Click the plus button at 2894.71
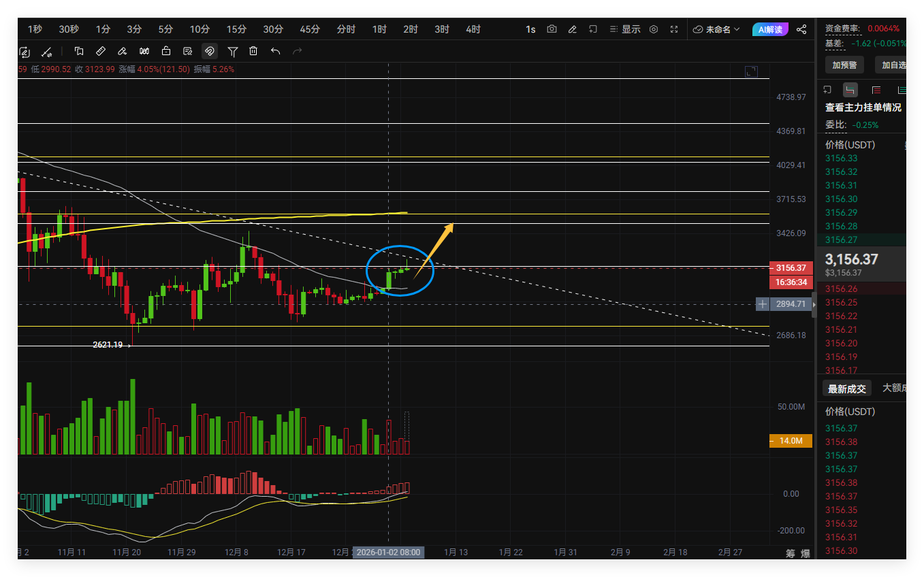This screenshot has width=924, height=577. tap(763, 304)
